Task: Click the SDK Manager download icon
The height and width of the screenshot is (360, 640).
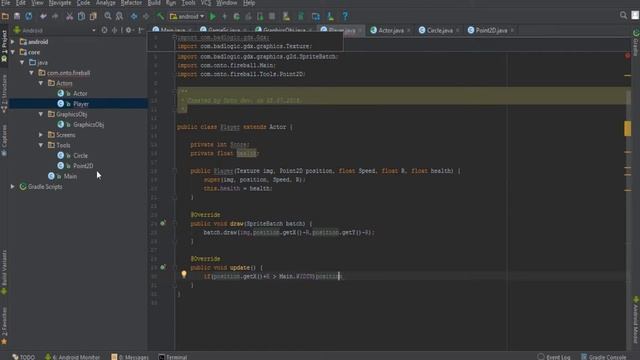Action: tap(330, 16)
